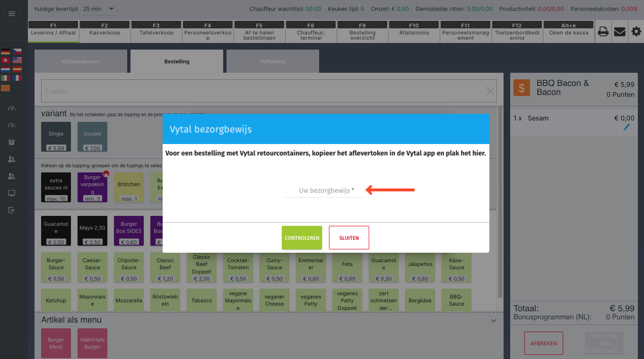Switch to F1 Levering / Afhaal
Viewport: 644px width, 359px height.
pos(53,32)
